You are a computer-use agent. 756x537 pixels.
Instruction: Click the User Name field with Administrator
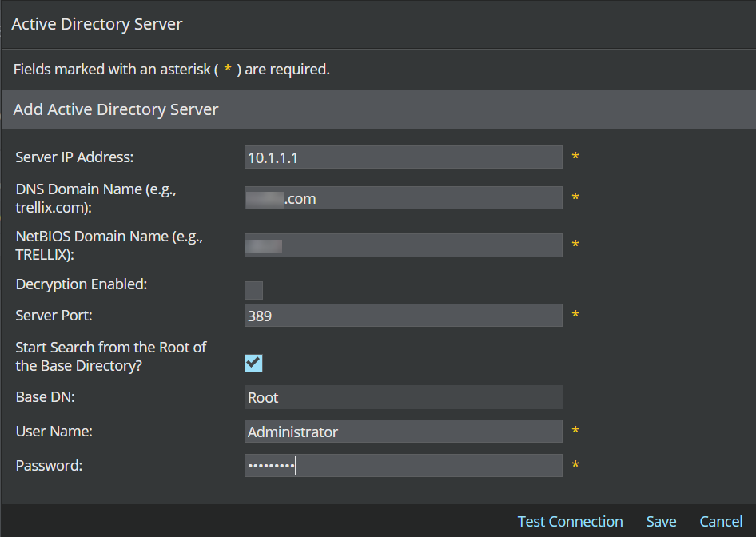(x=403, y=431)
